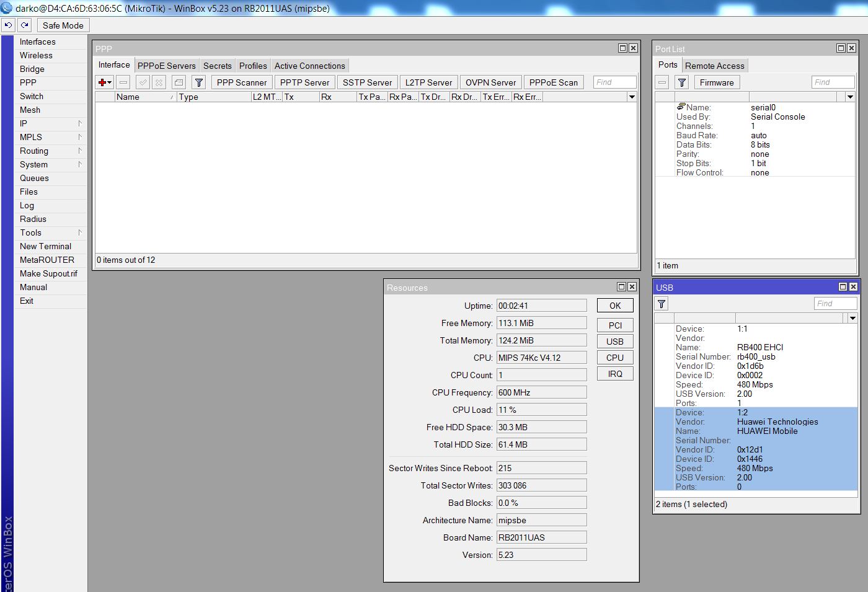This screenshot has width=868, height=592.
Task: Switch to the Remote Access tab
Action: [x=715, y=66]
